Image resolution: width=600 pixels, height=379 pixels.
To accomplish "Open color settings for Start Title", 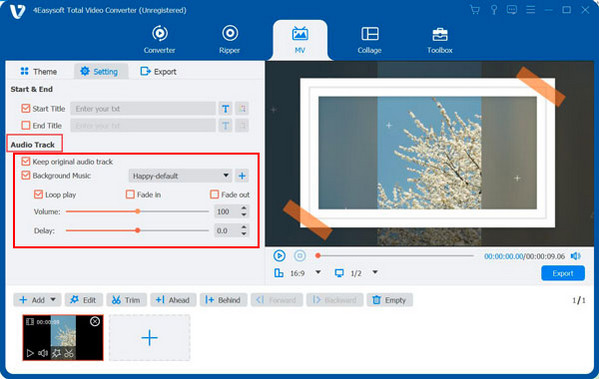I will [242, 109].
